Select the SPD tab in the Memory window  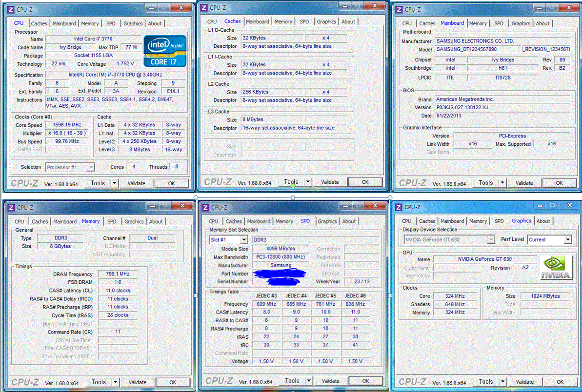112,221
